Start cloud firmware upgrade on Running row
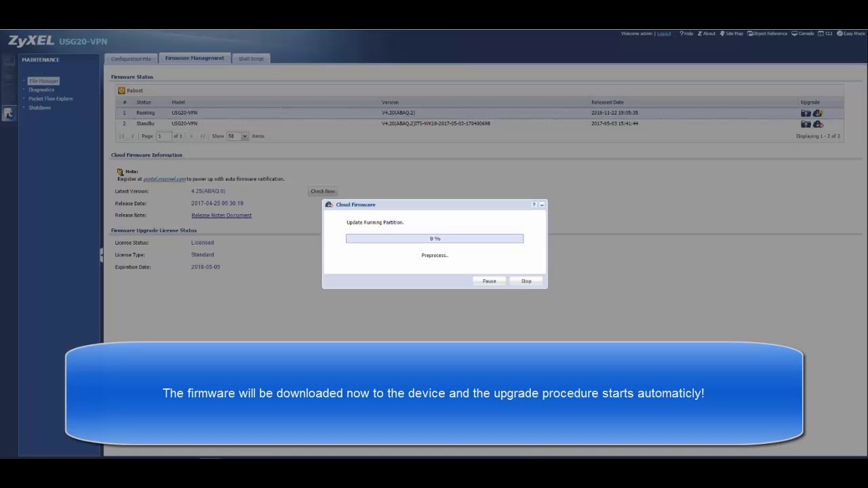The height and width of the screenshot is (488, 868). tap(818, 113)
